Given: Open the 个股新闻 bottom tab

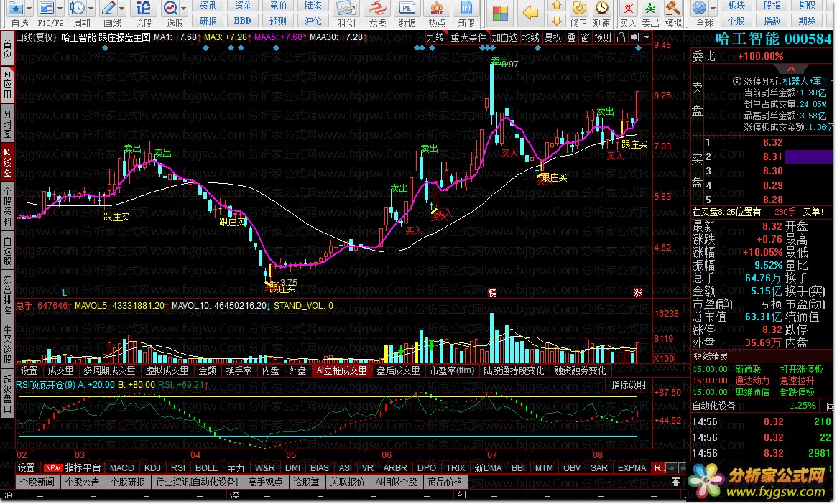Looking at the screenshot, I should pos(37,482).
